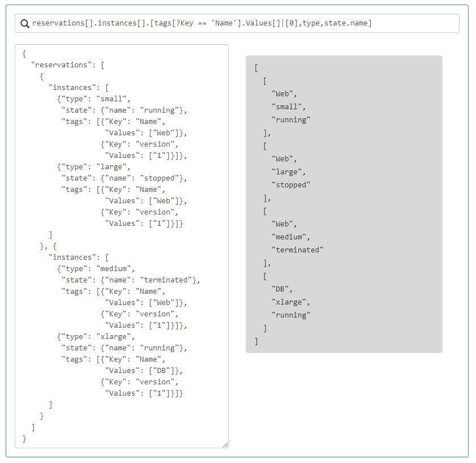Screen dimensions: 476x463
Task: Click "small" in the result panel
Action: pyautogui.click(x=286, y=107)
